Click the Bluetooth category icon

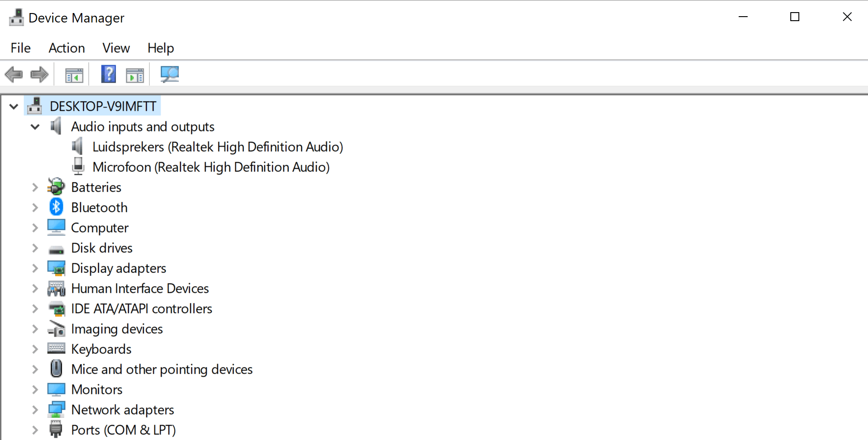coord(56,207)
